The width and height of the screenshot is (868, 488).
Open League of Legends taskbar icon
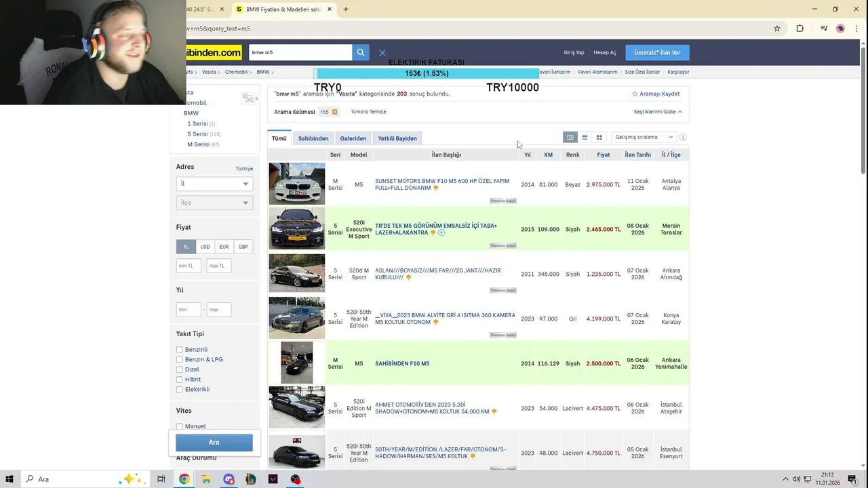(x=251, y=479)
